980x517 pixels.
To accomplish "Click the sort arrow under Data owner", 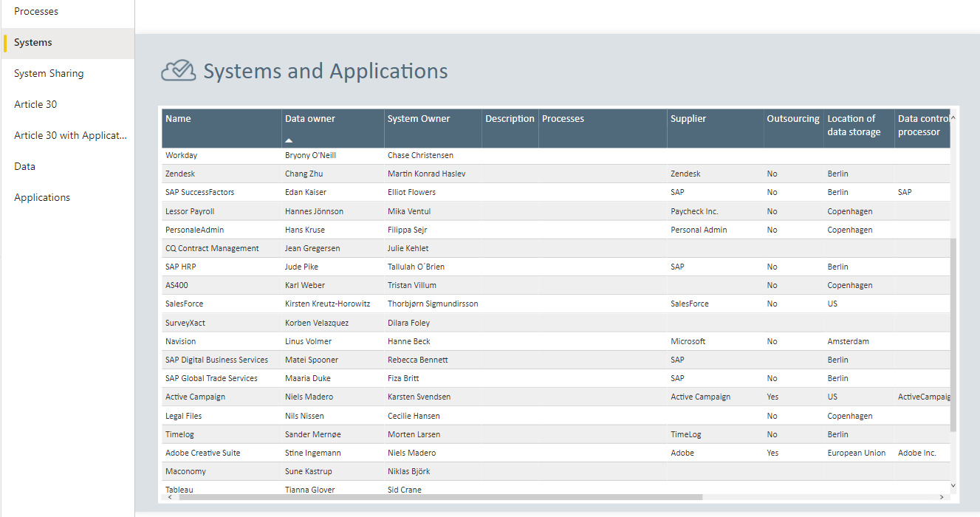I will tap(289, 140).
